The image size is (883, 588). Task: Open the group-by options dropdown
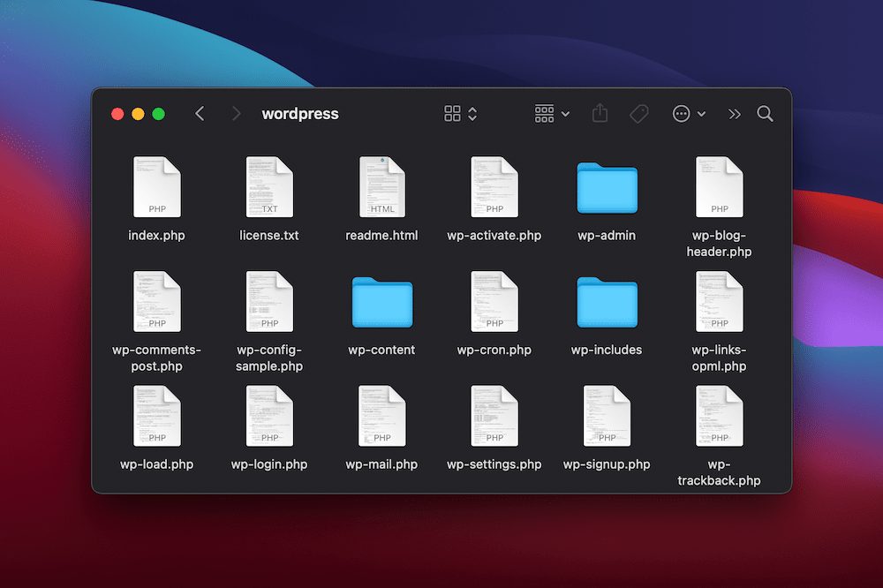(x=552, y=114)
